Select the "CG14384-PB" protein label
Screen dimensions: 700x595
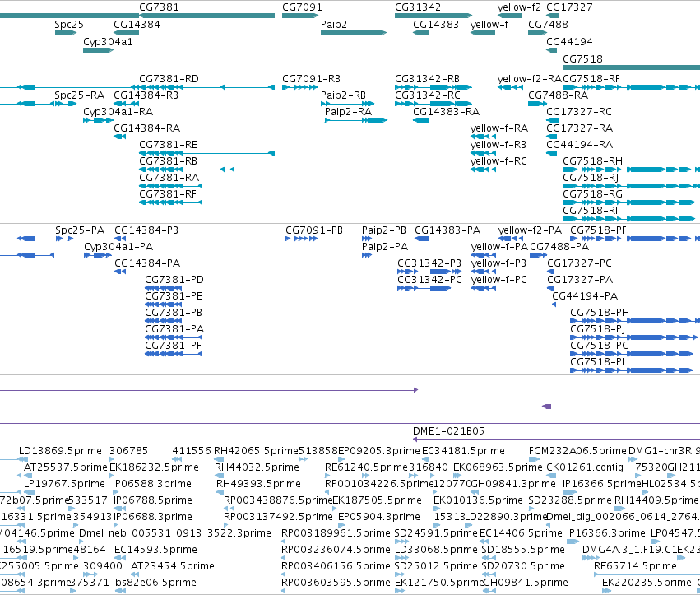pos(146,230)
